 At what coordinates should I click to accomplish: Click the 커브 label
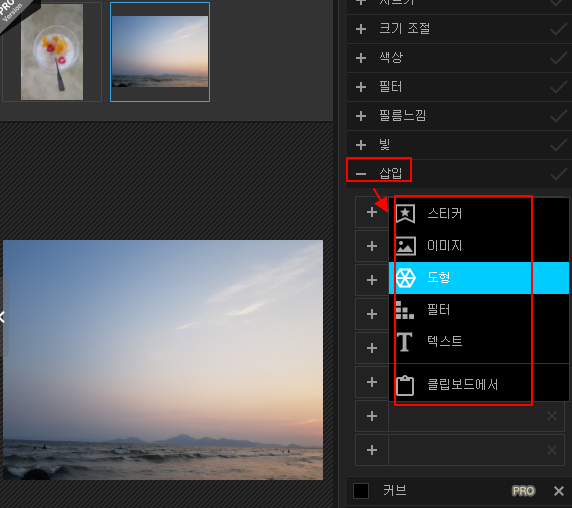click(395, 490)
